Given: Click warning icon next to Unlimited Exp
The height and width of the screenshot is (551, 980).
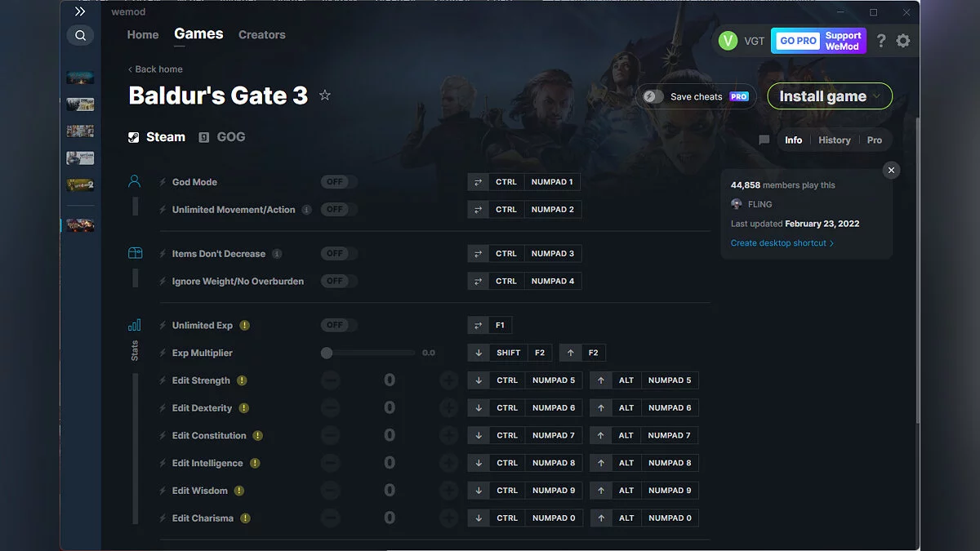Looking at the screenshot, I should 245,326.
